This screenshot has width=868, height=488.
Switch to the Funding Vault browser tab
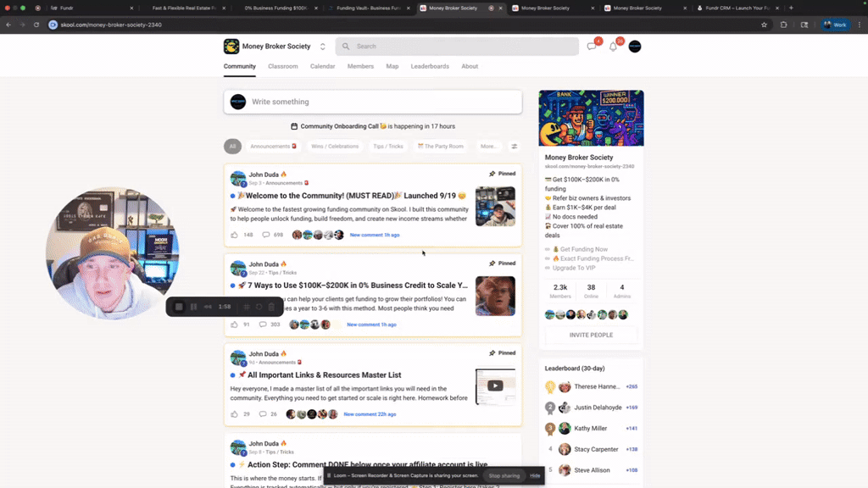coord(368,8)
